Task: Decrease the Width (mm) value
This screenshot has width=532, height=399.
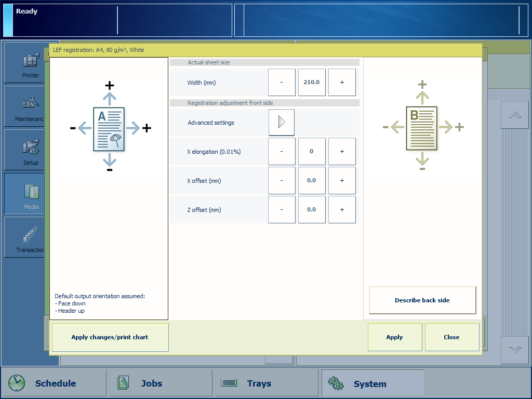Action: click(282, 83)
